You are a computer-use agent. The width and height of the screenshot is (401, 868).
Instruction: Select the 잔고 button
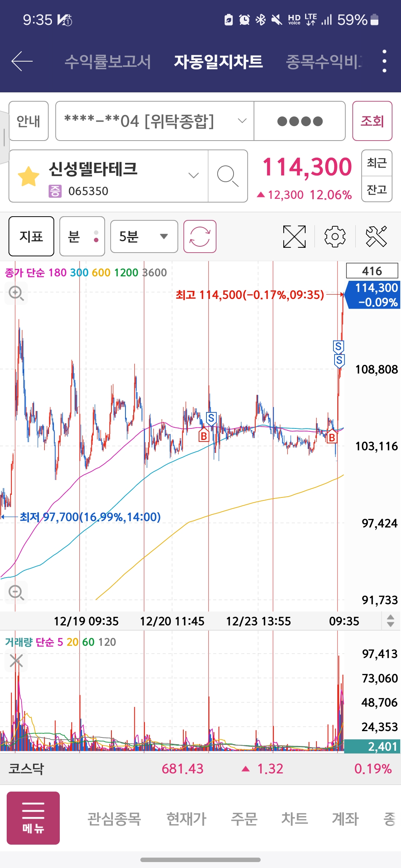pyautogui.click(x=376, y=189)
